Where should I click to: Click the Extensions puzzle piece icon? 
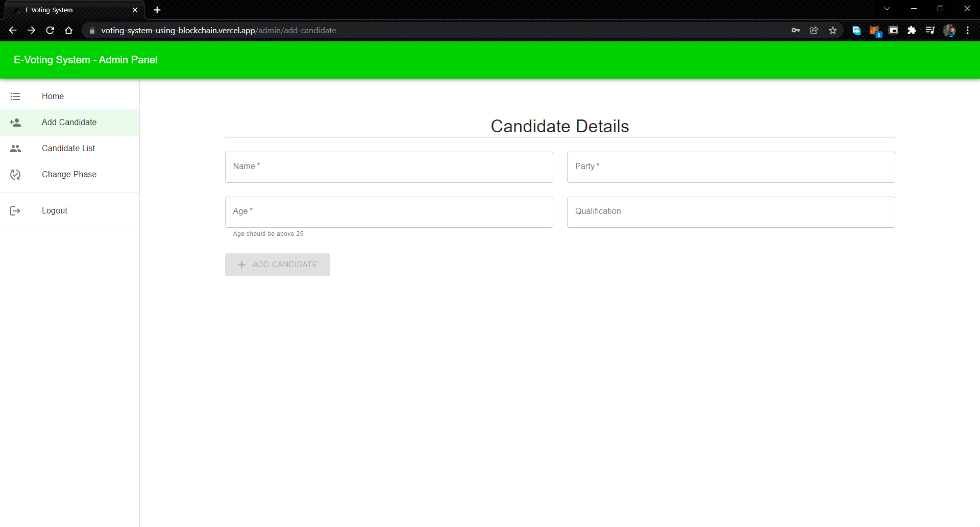[x=912, y=31]
